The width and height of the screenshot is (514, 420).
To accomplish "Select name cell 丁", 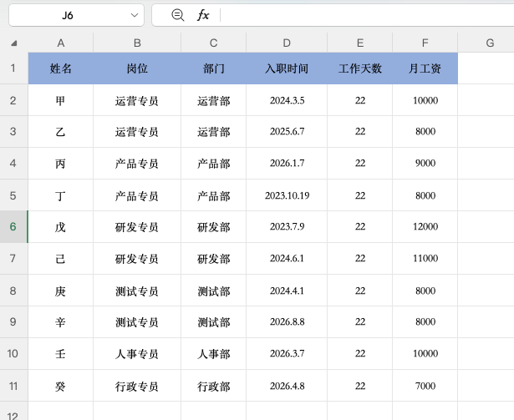I will tap(61, 195).
